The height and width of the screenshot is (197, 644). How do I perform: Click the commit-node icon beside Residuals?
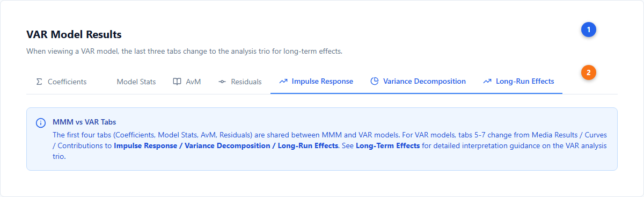222,82
